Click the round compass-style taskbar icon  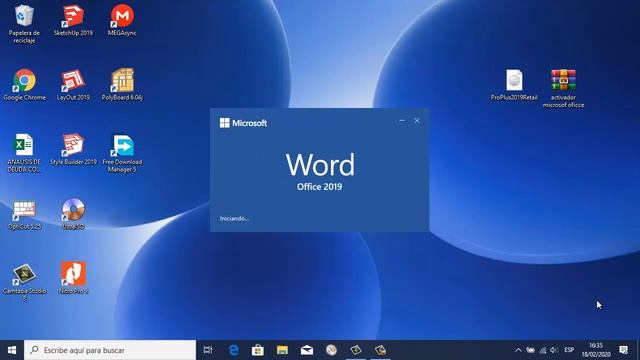pos(331,350)
